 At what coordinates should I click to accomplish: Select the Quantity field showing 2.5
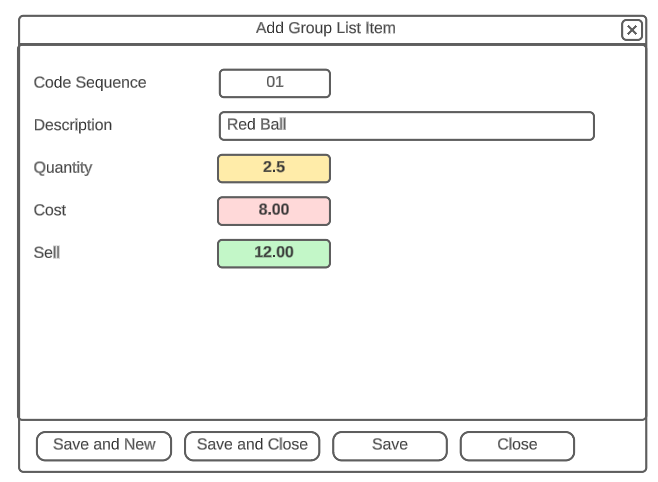point(274,168)
